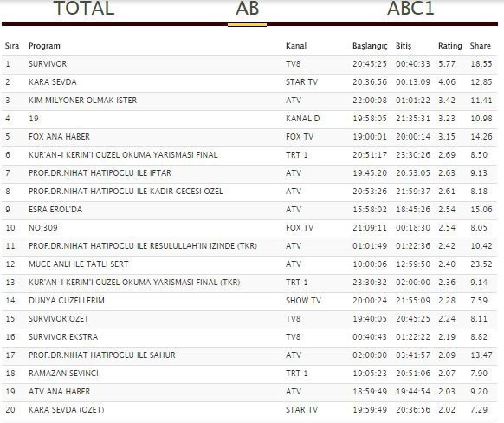Click SURVIVOR EKSTRA program
The image size is (504, 423).
pyautogui.click(x=63, y=337)
